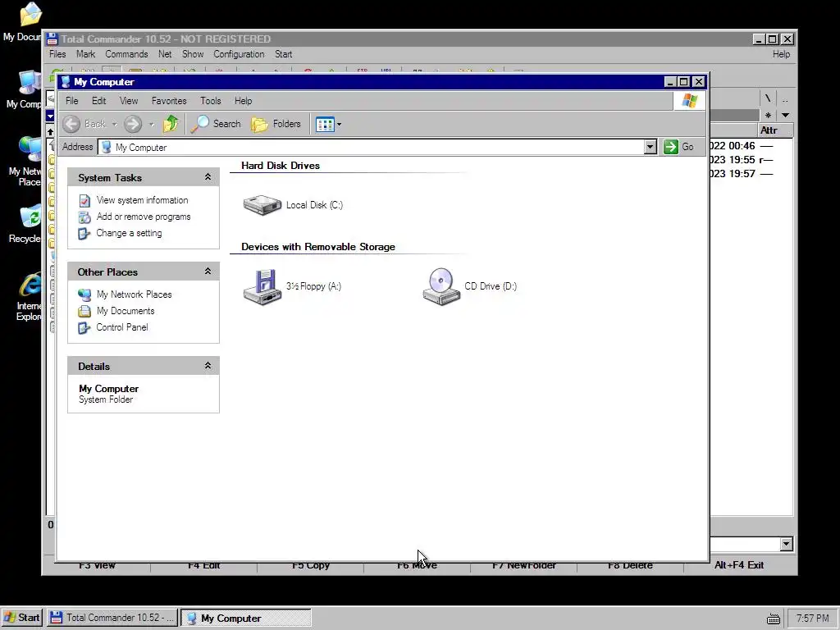This screenshot has width=840, height=630.
Task: Open Total Commander Commands menu
Action: coord(126,54)
